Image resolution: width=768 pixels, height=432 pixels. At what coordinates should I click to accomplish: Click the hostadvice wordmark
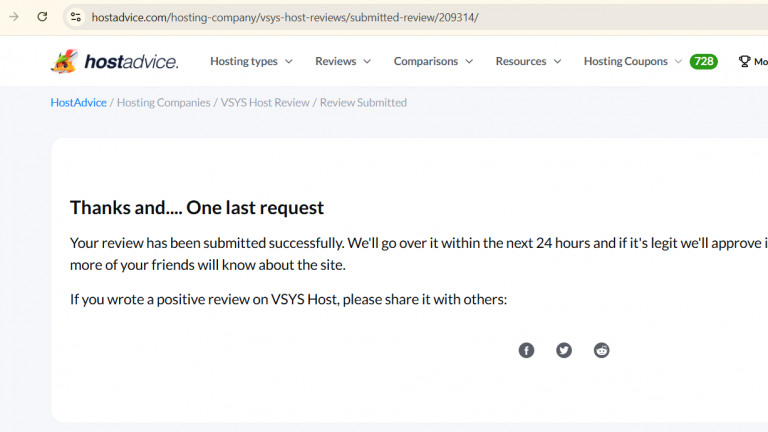pyautogui.click(x=131, y=62)
